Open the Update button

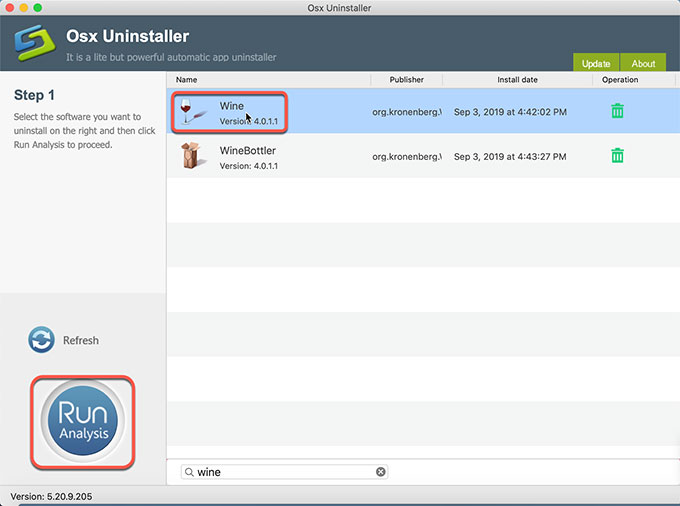click(x=596, y=63)
